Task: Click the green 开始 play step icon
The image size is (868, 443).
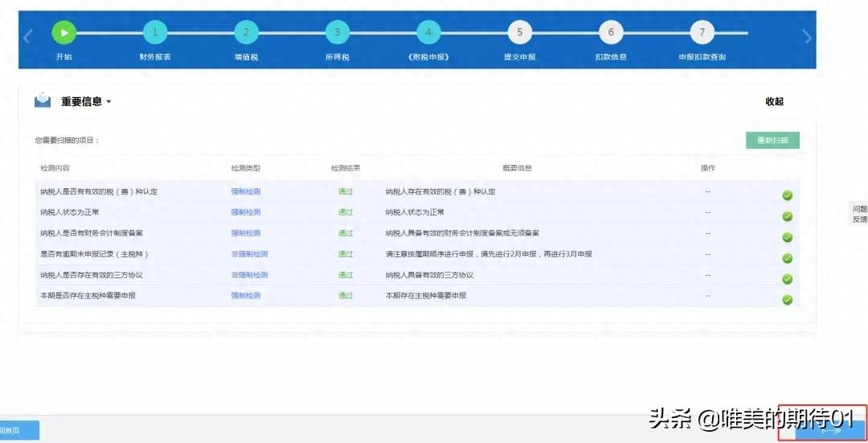Action: point(63,33)
